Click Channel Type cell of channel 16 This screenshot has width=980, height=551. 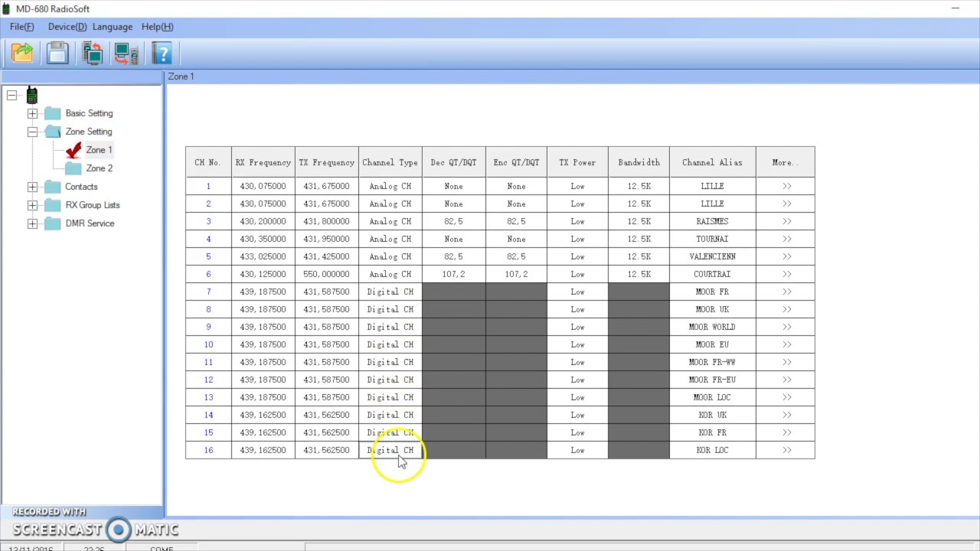pyautogui.click(x=390, y=450)
